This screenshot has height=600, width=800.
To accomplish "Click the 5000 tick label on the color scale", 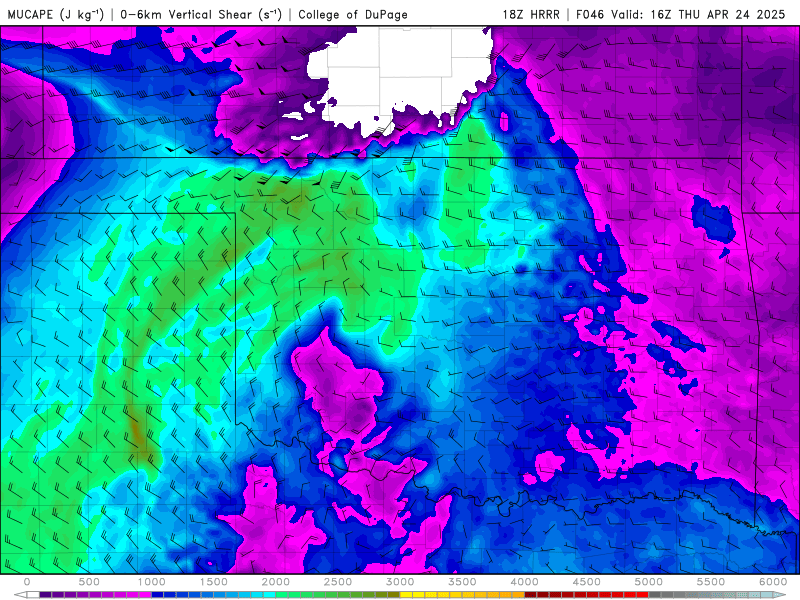I will pos(649,582).
